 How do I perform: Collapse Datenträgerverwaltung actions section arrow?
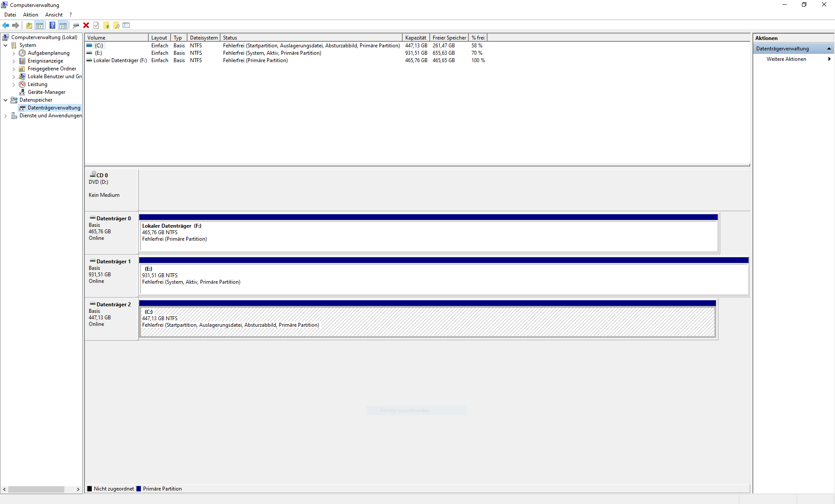click(x=829, y=49)
